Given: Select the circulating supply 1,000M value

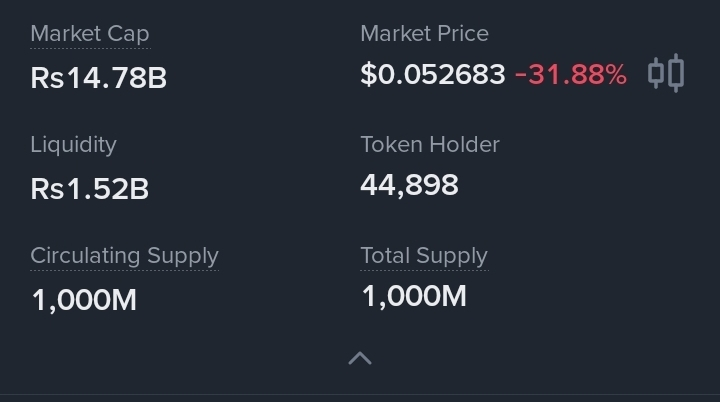Looking at the screenshot, I should point(84,300).
